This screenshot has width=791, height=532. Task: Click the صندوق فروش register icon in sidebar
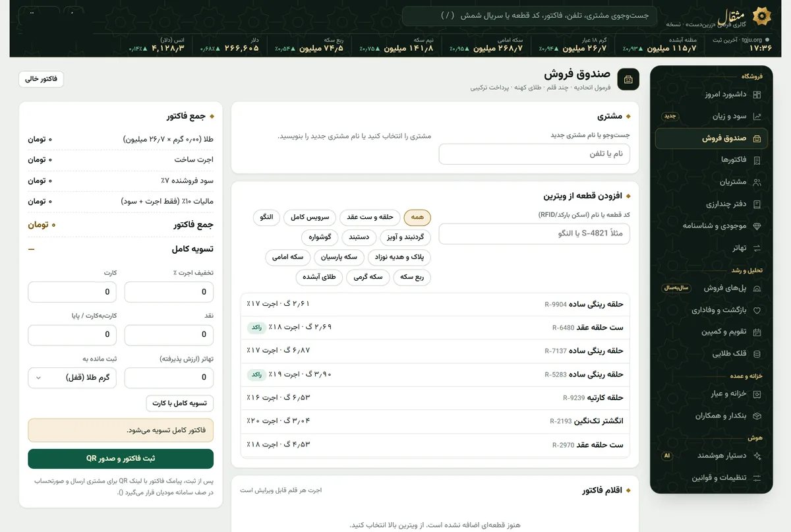point(757,138)
